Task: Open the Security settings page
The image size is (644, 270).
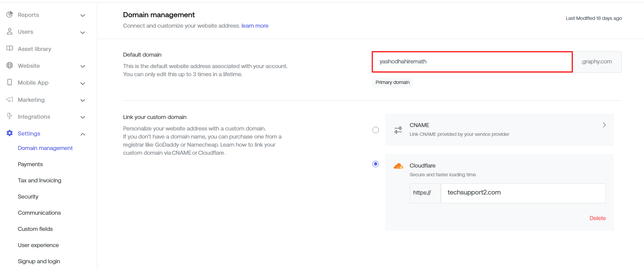Action: click(28, 197)
